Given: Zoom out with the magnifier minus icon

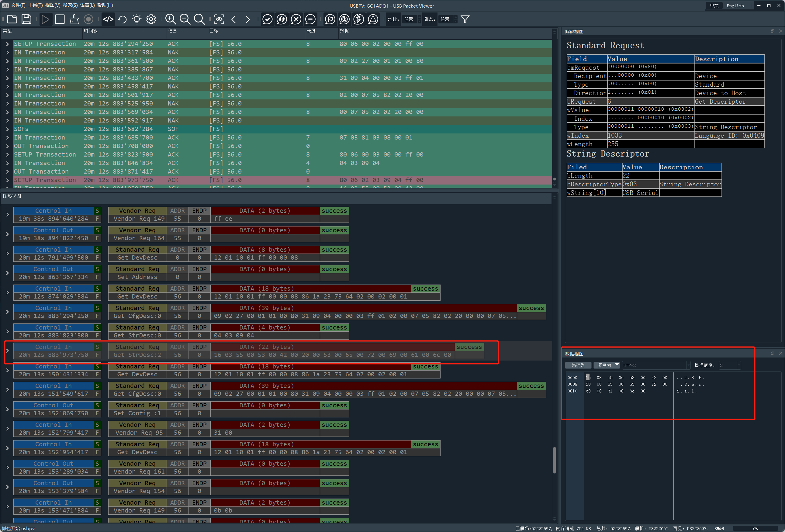Looking at the screenshot, I should (185, 19).
